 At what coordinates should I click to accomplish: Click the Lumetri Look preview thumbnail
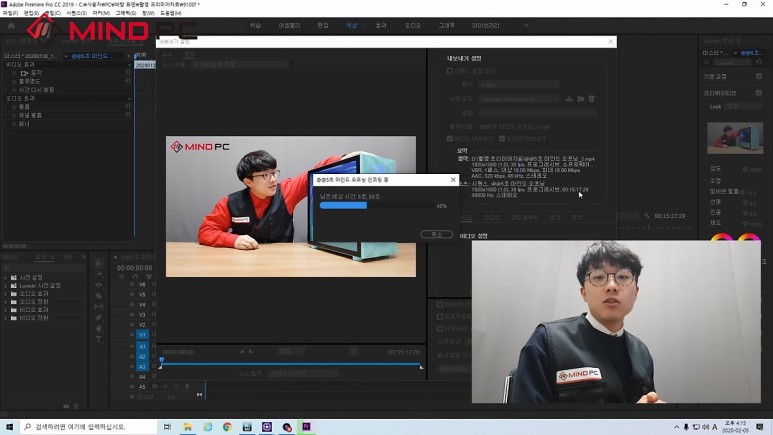(x=735, y=138)
